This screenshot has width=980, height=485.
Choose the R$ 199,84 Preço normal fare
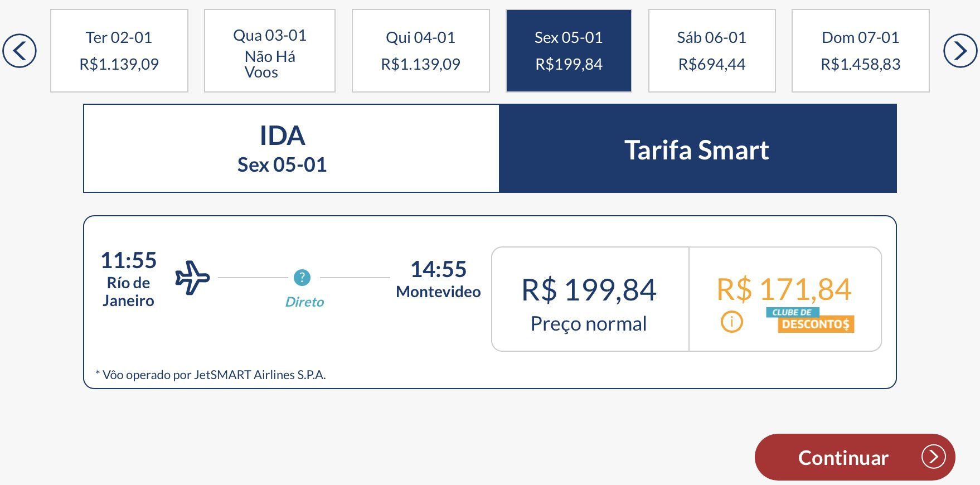(590, 299)
